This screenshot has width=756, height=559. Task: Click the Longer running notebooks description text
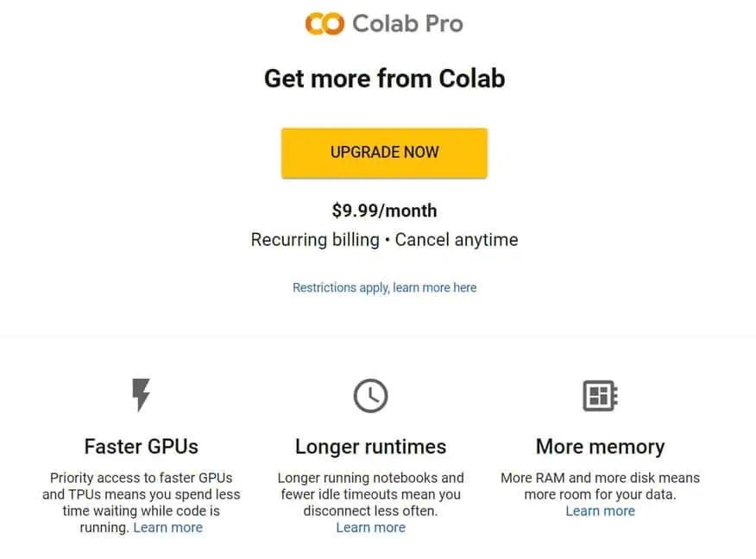370,494
